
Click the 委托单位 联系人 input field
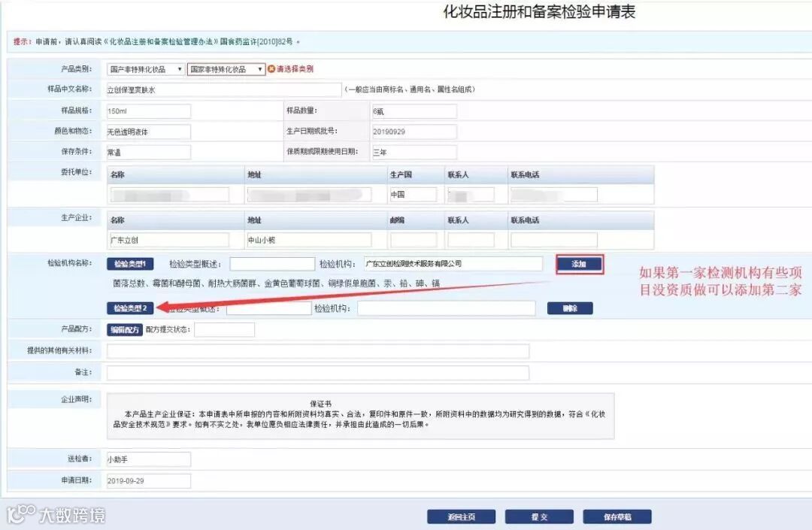pyautogui.click(x=471, y=195)
